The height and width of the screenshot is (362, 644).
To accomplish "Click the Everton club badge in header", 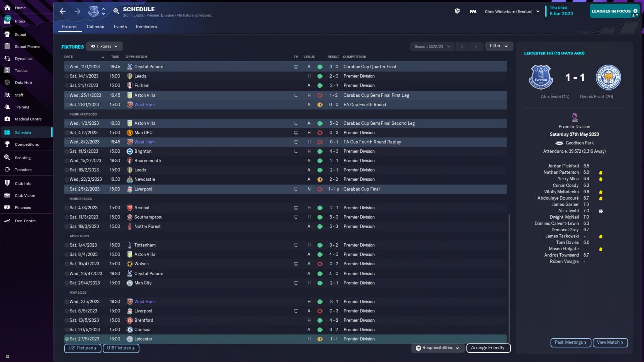I will point(94,11).
